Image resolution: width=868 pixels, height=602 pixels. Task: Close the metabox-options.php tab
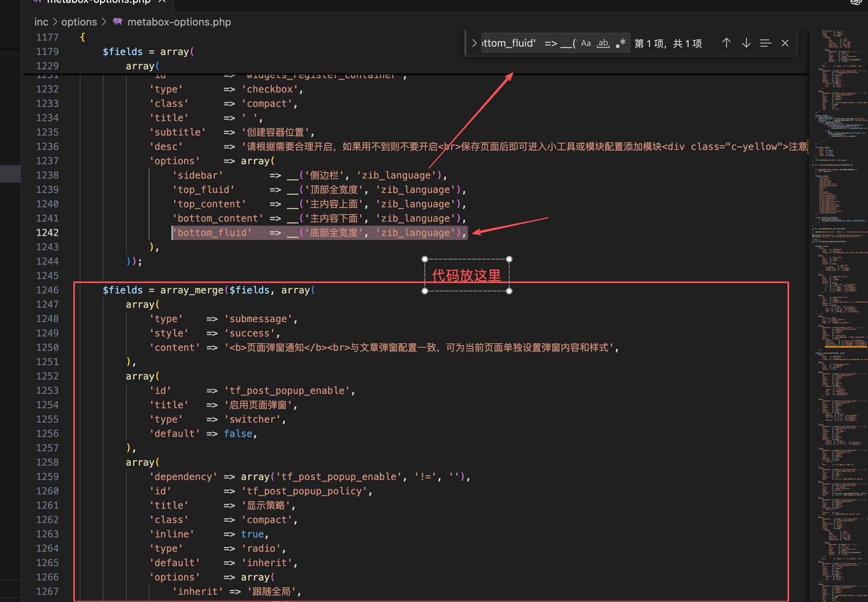162,1
